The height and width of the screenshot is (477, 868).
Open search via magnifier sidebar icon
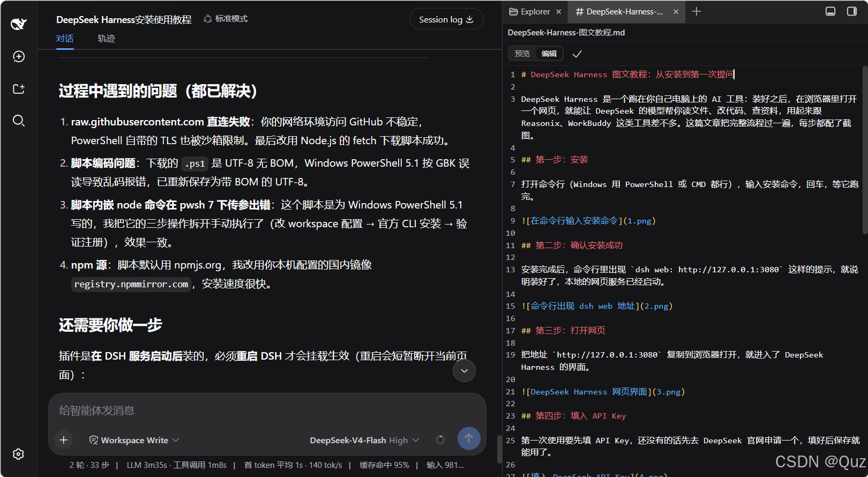pyautogui.click(x=19, y=121)
